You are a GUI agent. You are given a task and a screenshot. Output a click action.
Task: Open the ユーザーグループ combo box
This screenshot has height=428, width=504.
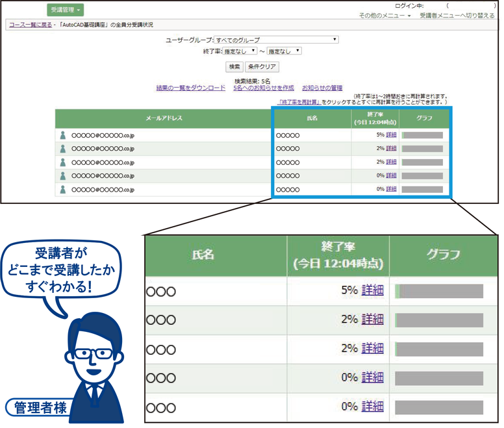(x=276, y=40)
